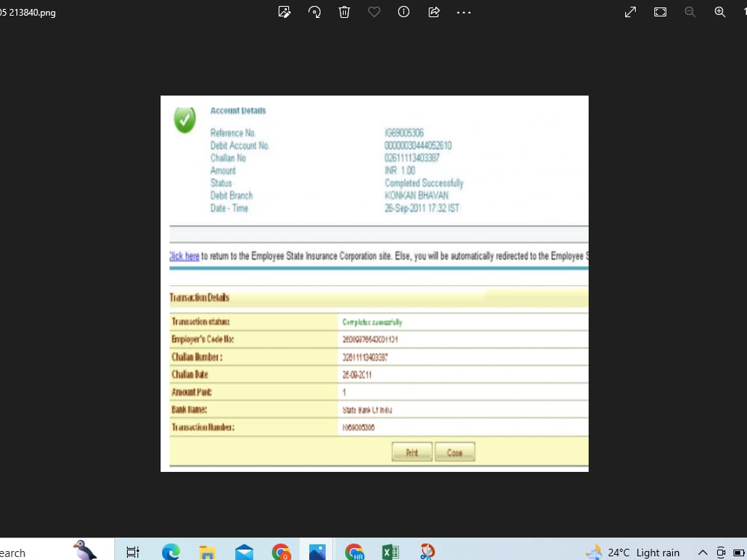The width and height of the screenshot is (747, 560).
Task: Delete the image with the trash icon
Action: [x=344, y=12]
